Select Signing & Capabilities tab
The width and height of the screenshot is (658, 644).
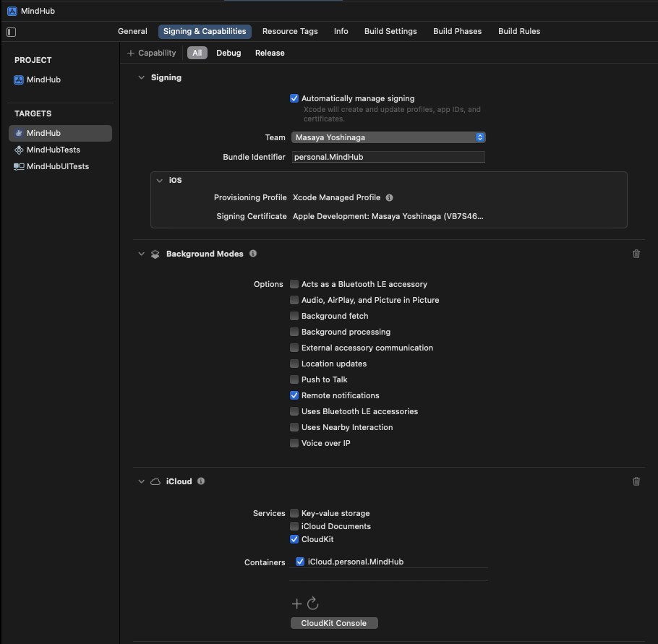205,32
